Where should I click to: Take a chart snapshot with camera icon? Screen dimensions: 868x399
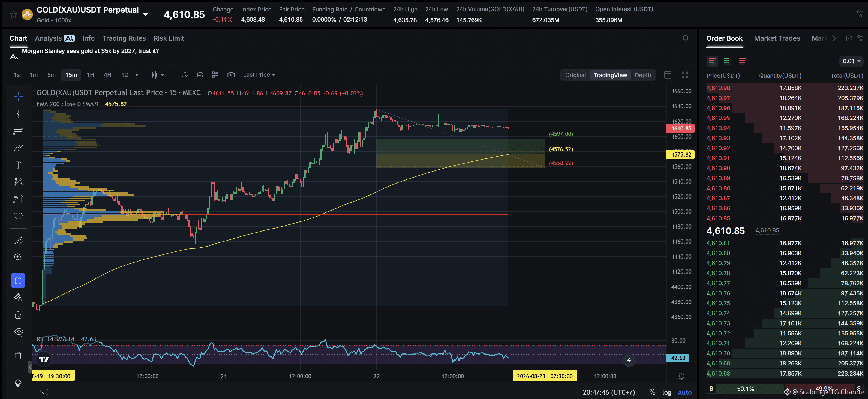click(x=231, y=75)
